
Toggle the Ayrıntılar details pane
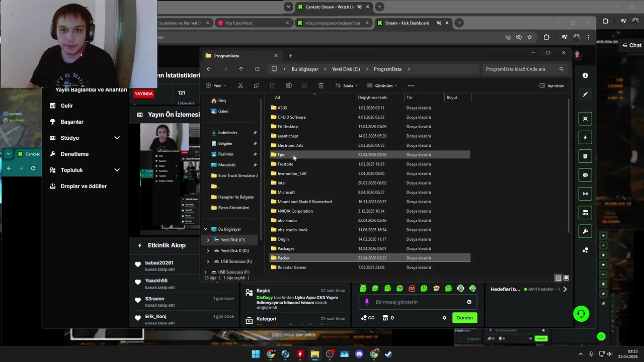pos(552,85)
